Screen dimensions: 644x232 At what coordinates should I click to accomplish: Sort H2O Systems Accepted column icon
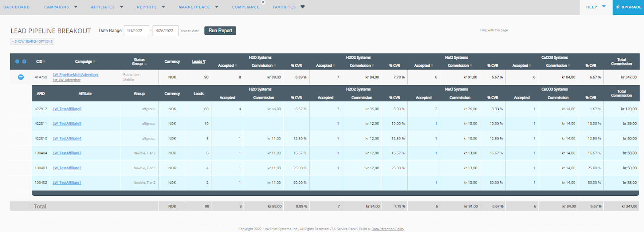pos(236,66)
